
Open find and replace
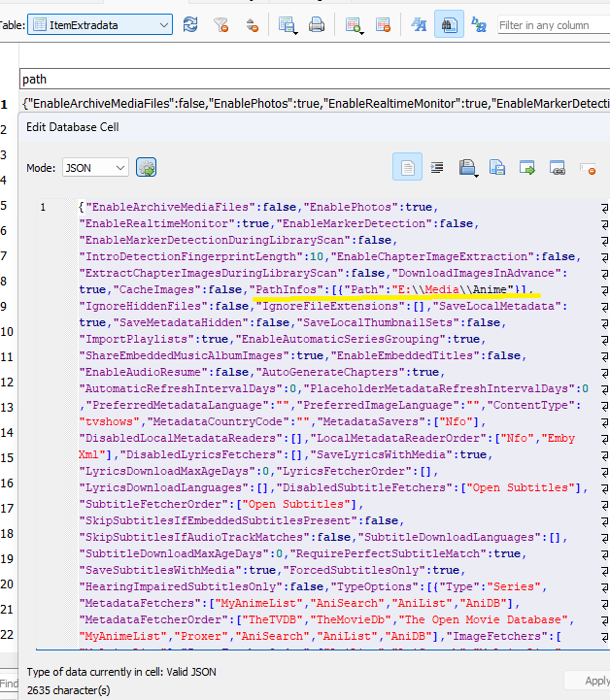click(x=479, y=24)
